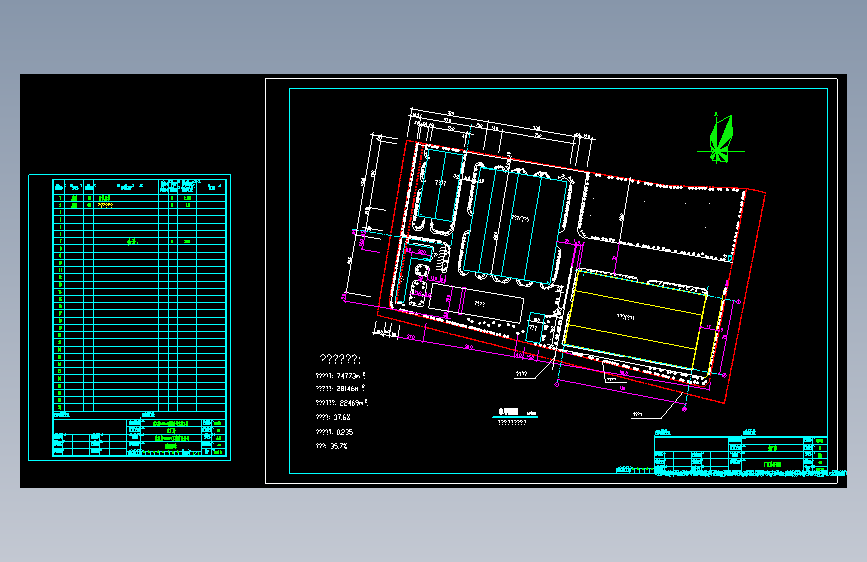
Task: Select the '37.6%' ratio text line
Action: click(x=333, y=417)
